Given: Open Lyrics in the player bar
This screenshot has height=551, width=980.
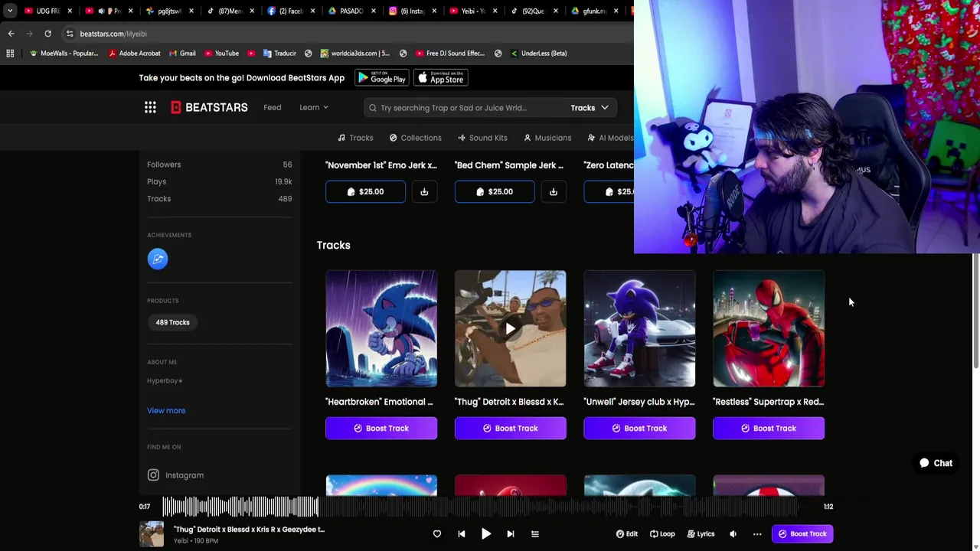Looking at the screenshot, I should [x=701, y=534].
